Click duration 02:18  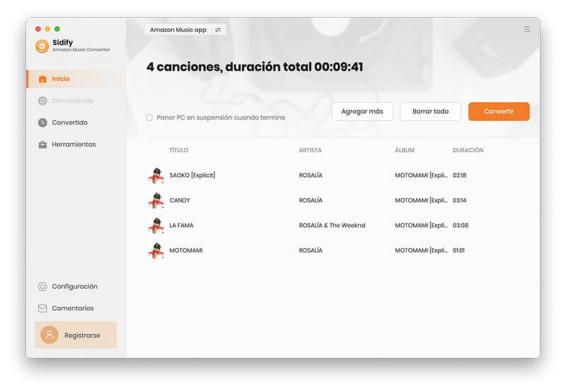[459, 175]
